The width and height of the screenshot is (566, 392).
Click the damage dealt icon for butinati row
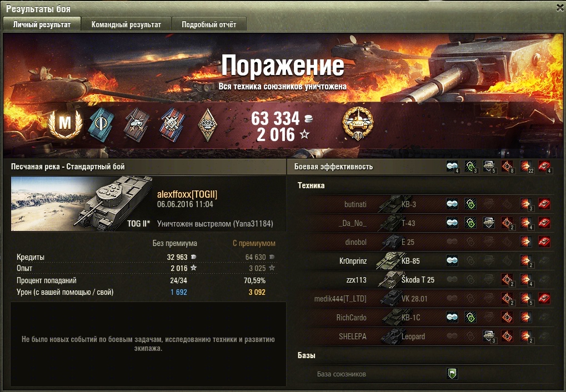525,204
